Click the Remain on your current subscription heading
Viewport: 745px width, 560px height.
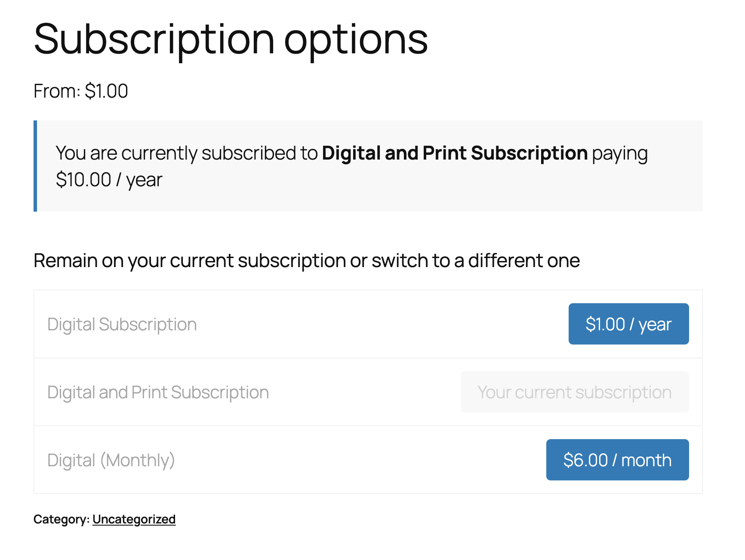tap(306, 260)
